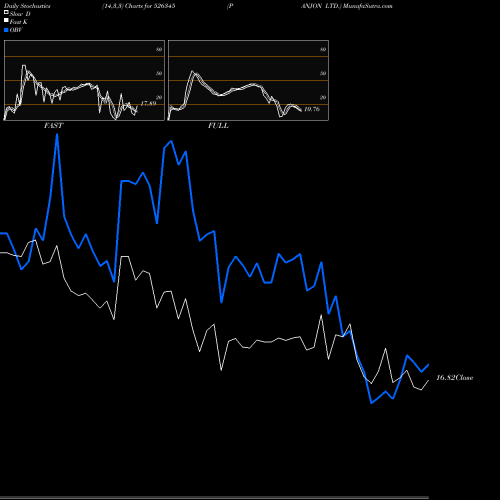Click the 50 level label in FULL chart
The width and height of the screenshot is (500, 500).
[323, 73]
